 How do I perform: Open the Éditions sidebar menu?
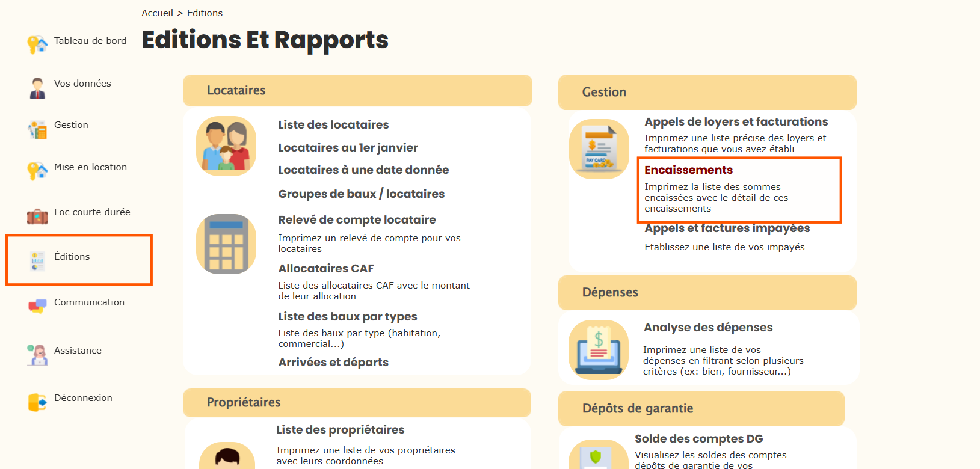(x=72, y=257)
